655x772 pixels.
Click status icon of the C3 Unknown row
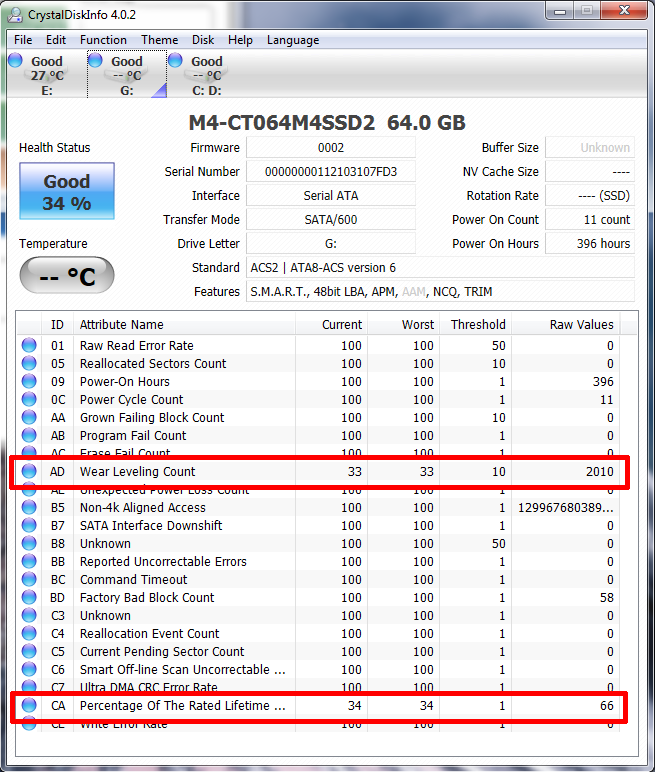click(29, 615)
